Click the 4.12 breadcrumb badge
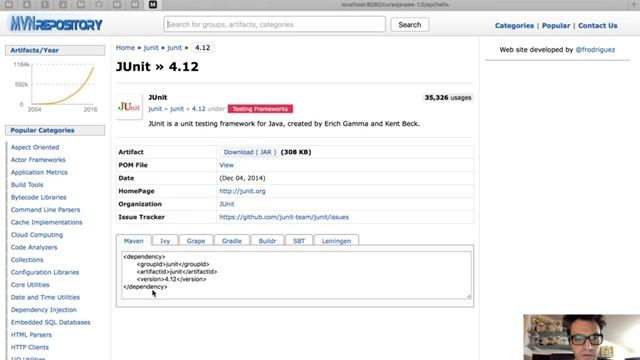Viewport: 640px width, 360px height. coord(202,48)
